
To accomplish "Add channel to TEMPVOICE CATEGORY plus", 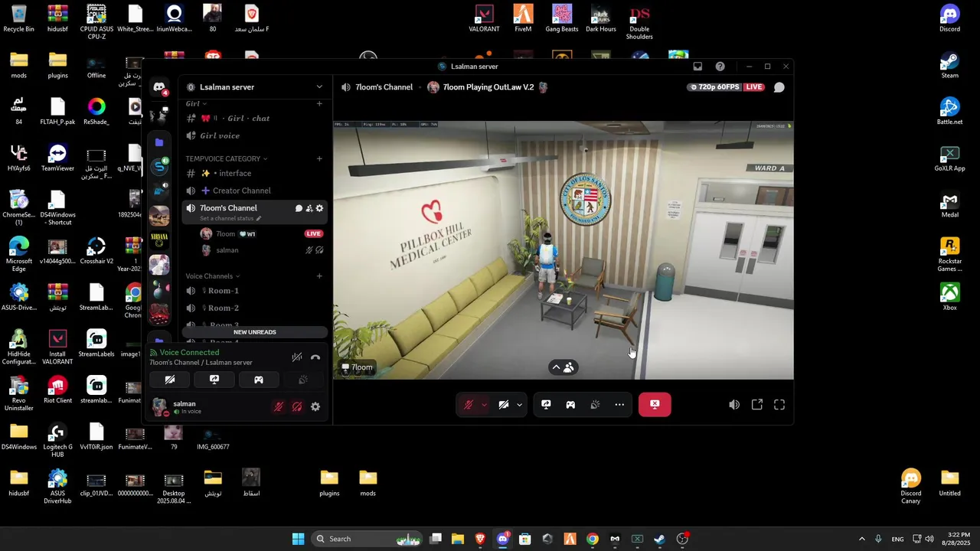I will 319,158.
